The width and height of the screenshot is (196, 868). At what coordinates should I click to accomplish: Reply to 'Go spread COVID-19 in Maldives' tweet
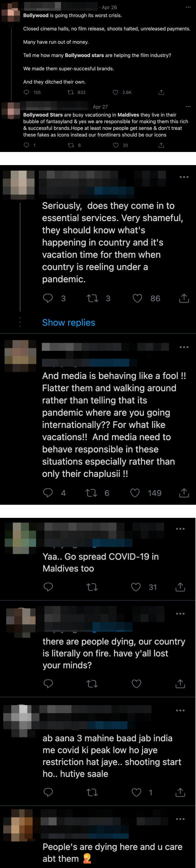point(48,587)
